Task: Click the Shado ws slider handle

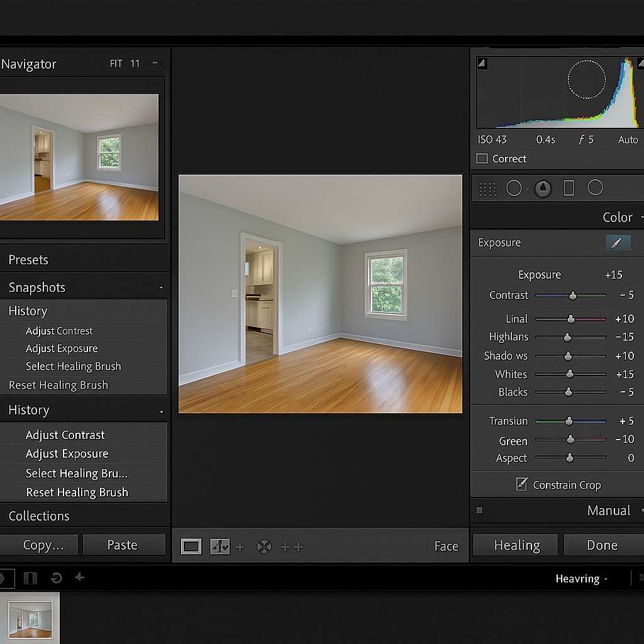Action: click(568, 356)
